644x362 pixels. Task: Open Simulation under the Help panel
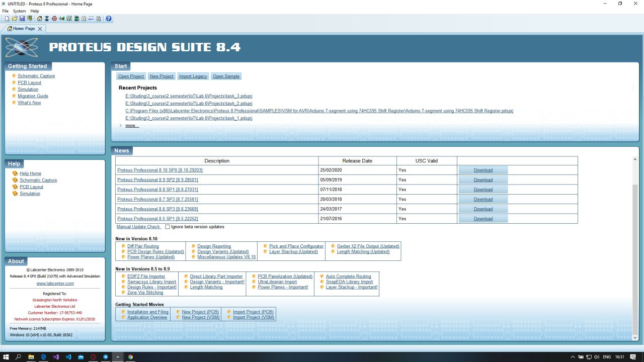pyautogui.click(x=30, y=194)
